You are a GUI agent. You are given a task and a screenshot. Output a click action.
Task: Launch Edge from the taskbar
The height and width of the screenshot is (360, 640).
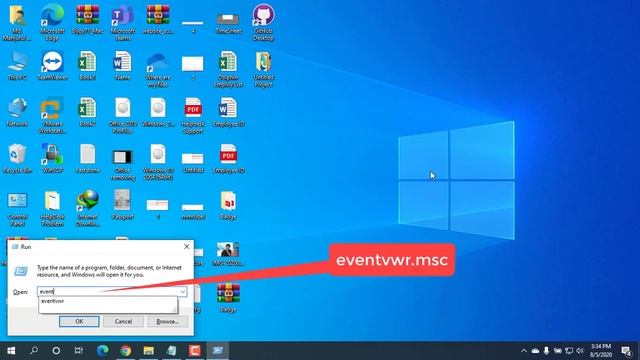click(102, 351)
